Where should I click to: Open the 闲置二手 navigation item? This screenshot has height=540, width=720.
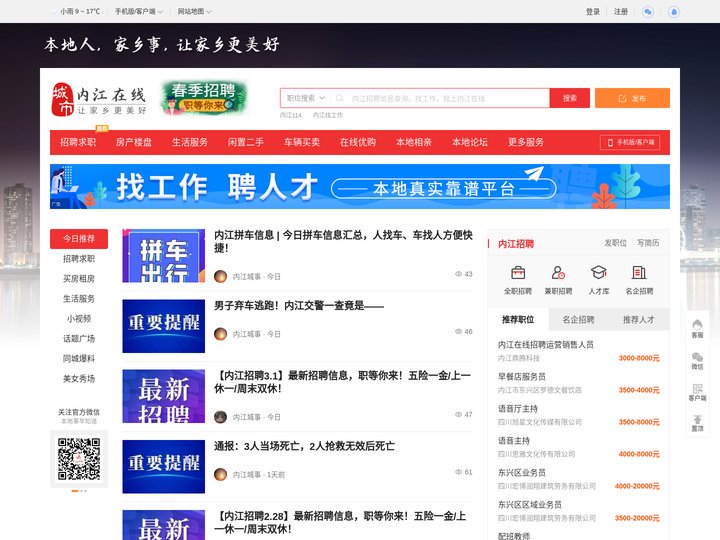246,142
